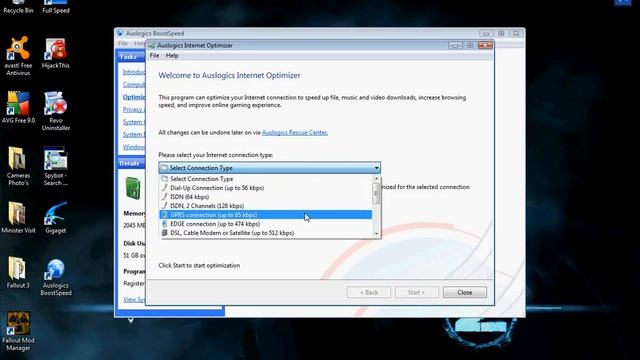Click the dropdown list scroll up arrow
Viewport: 640px width, 360px height.
point(376,179)
